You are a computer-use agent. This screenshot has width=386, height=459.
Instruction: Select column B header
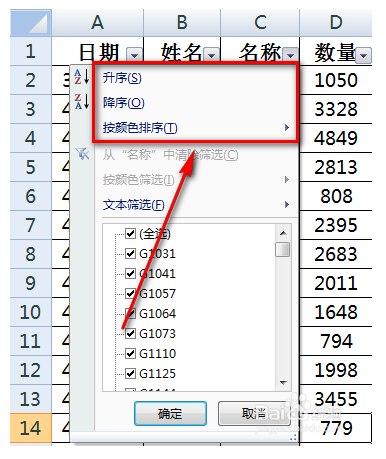(182, 23)
